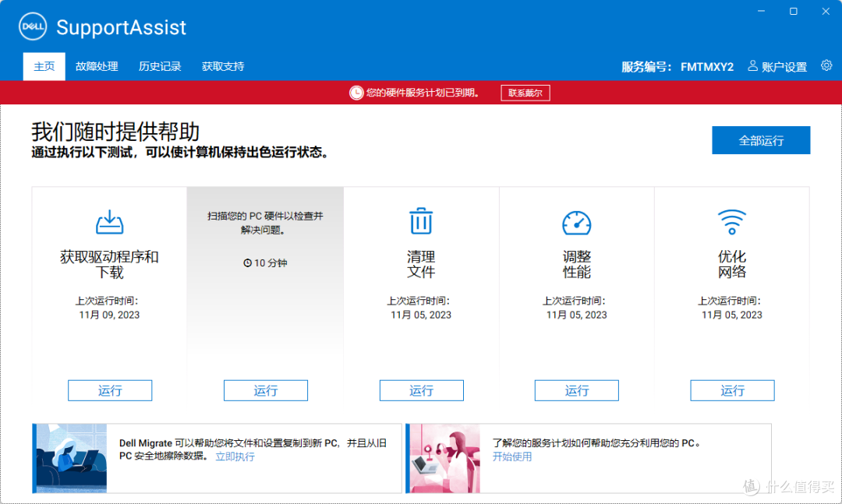Viewport: 842px width, 504px height.
Task: Run 调整性能 task
Action: tap(577, 390)
